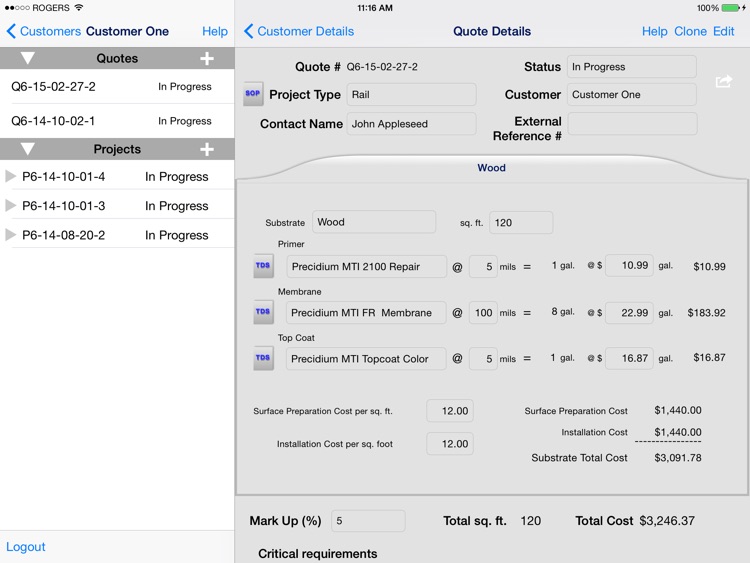This screenshot has height=563, width=750.
Task: Open the TDS sheet for Membrane
Action: point(263,312)
